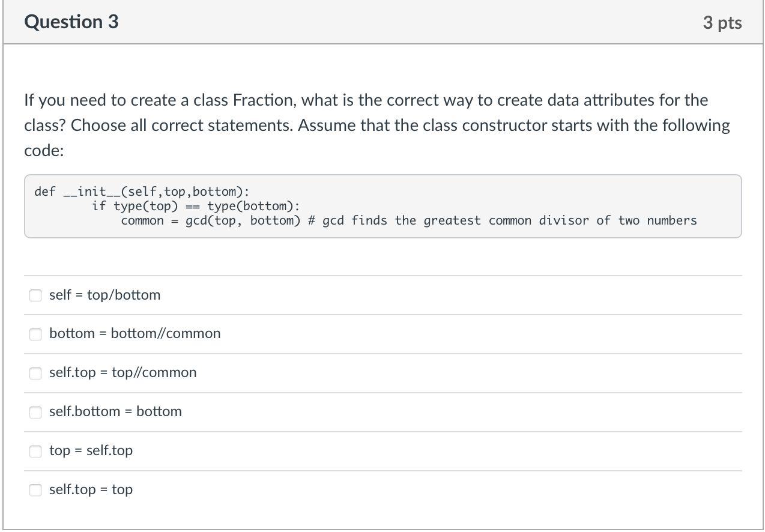The image size is (765, 532).
Task: Click the "top = self.top" answer text
Action: pos(91,450)
